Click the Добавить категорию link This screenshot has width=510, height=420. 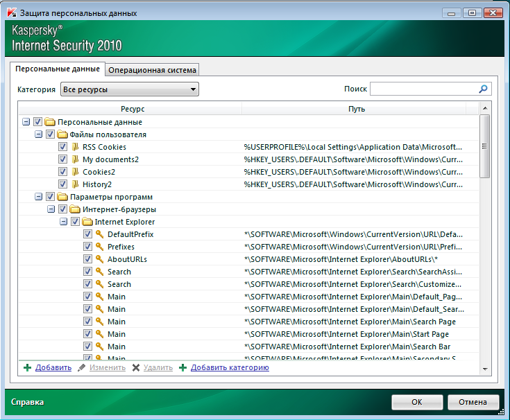[230, 368]
